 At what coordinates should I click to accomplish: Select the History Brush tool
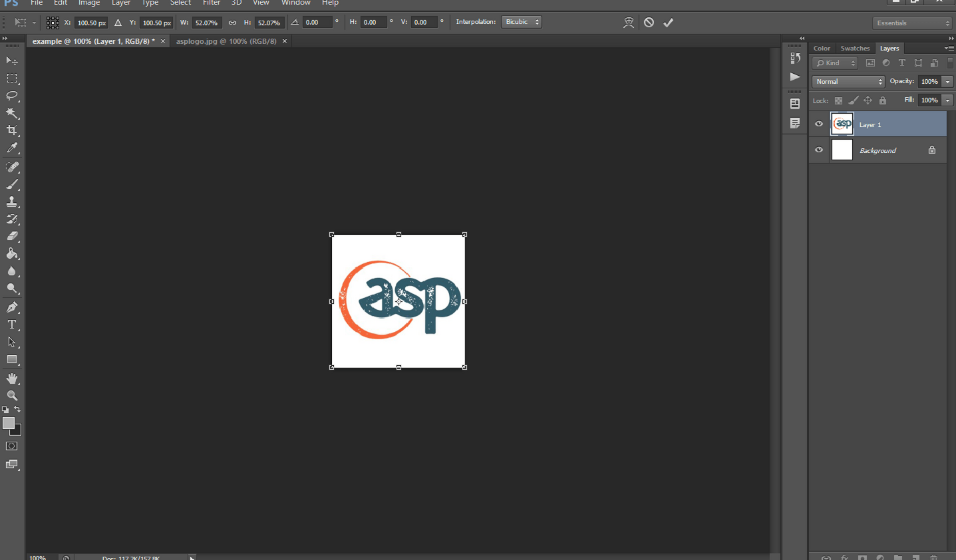[12, 219]
